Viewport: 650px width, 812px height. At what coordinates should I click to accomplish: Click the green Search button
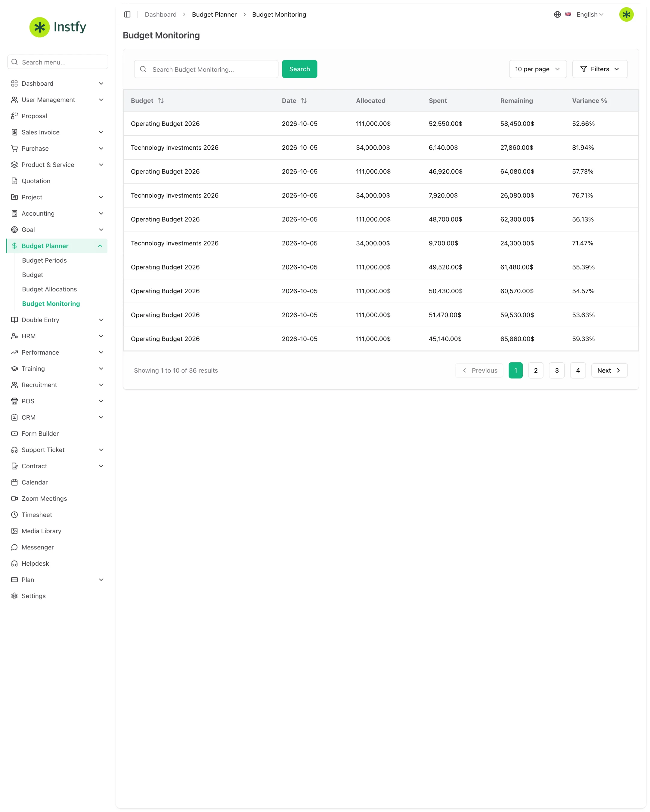pos(299,69)
